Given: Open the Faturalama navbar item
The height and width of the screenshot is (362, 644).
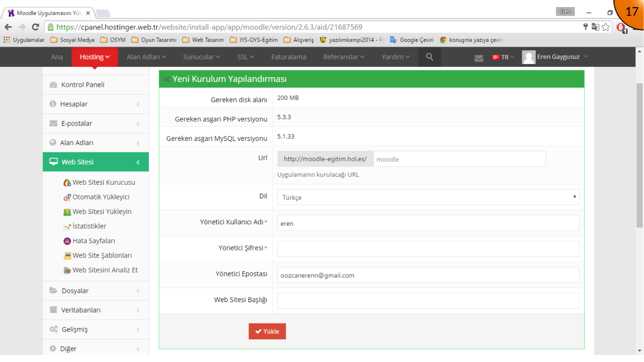Looking at the screenshot, I should point(289,57).
